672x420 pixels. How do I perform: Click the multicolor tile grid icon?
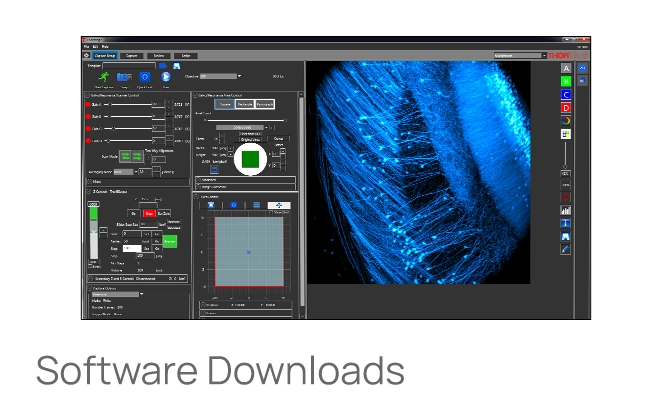pyautogui.click(x=566, y=134)
